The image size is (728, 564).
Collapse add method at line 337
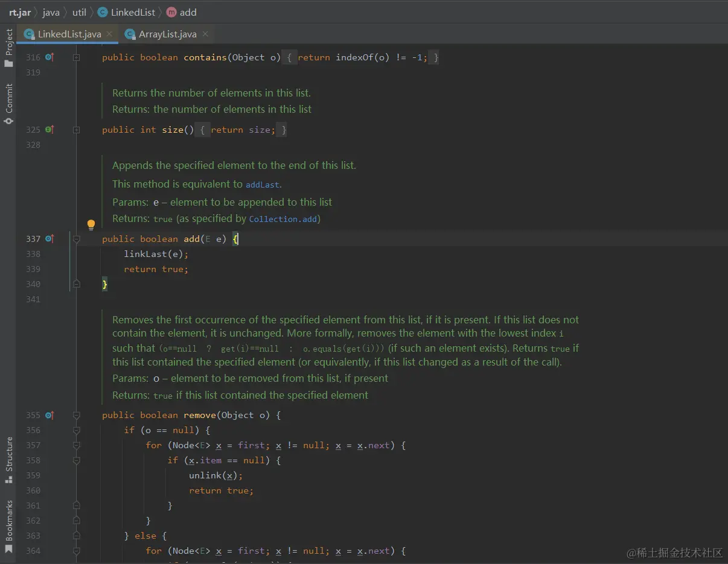[x=77, y=239]
